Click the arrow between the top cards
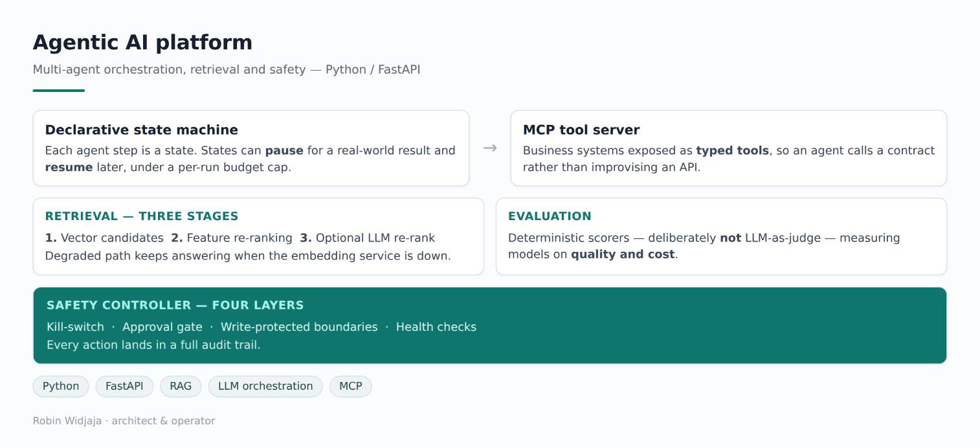 coord(490,148)
